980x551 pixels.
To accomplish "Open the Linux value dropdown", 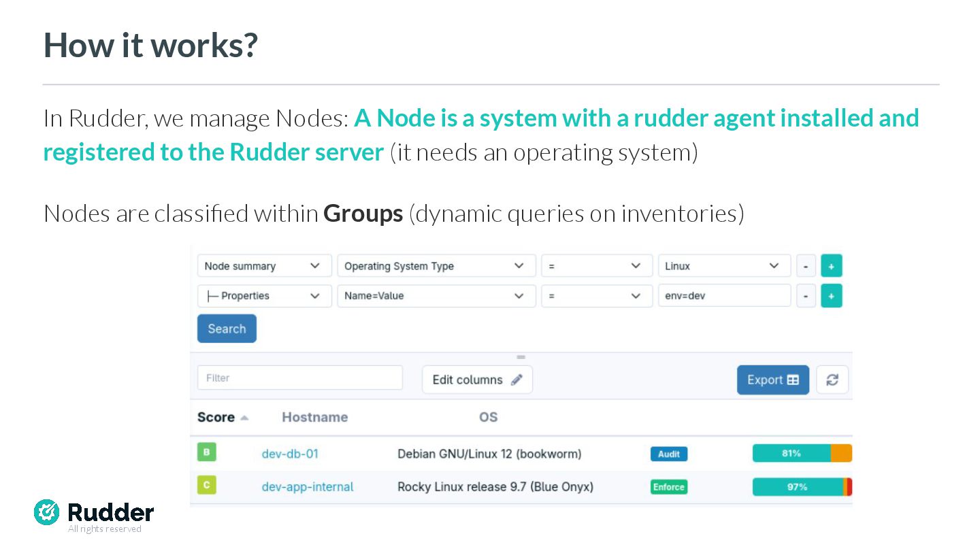I will pos(724,266).
